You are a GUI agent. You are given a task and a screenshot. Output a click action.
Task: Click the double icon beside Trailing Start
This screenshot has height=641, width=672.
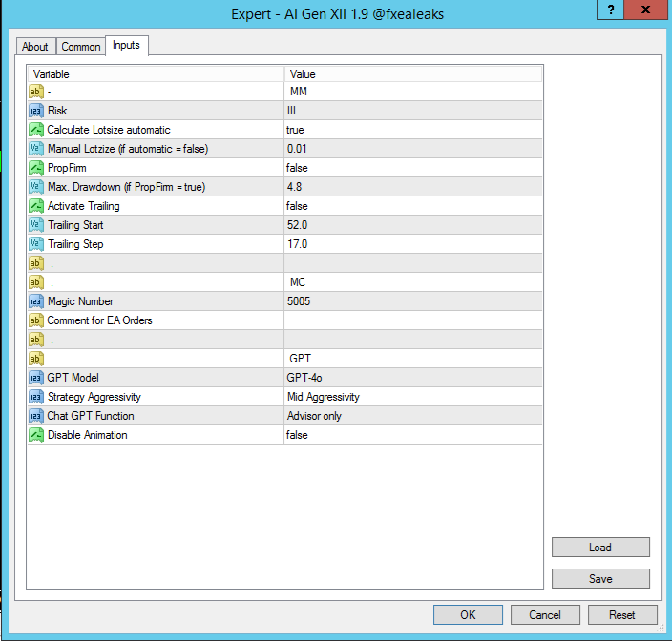pyautogui.click(x=36, y=225)
